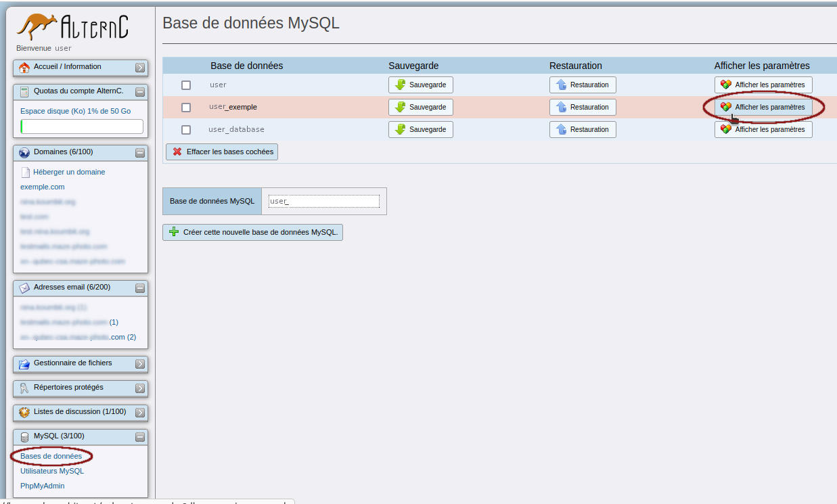
Task: Focus the new MySQL database name field
Action: 324,201
